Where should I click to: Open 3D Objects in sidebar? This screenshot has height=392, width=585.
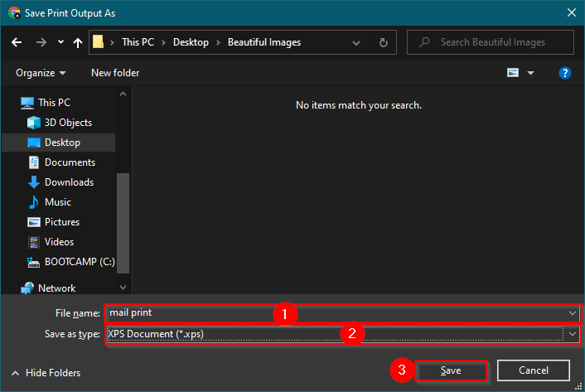tap(68, 123)
